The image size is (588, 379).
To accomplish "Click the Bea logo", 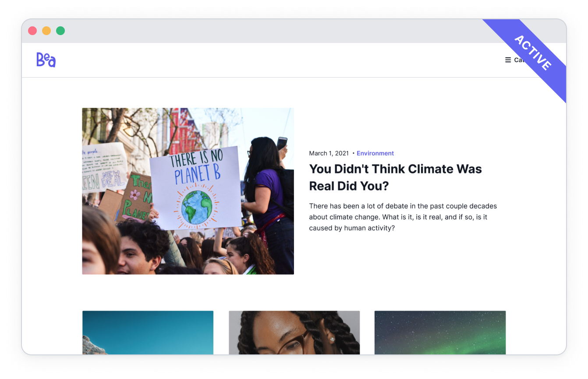I will (46, 60).
